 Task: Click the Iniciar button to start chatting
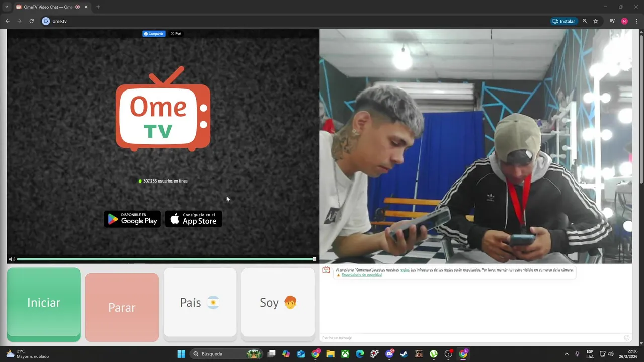pos(44,305)
